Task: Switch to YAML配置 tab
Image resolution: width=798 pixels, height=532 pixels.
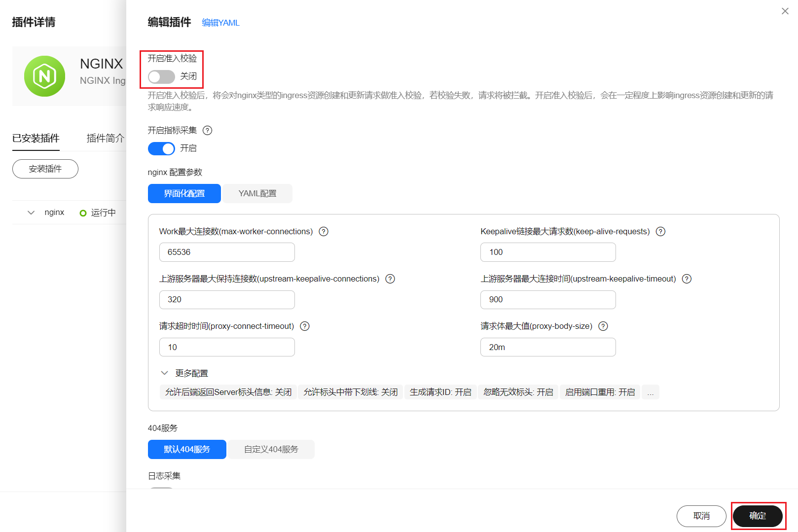Action: (x=257, y=194)
